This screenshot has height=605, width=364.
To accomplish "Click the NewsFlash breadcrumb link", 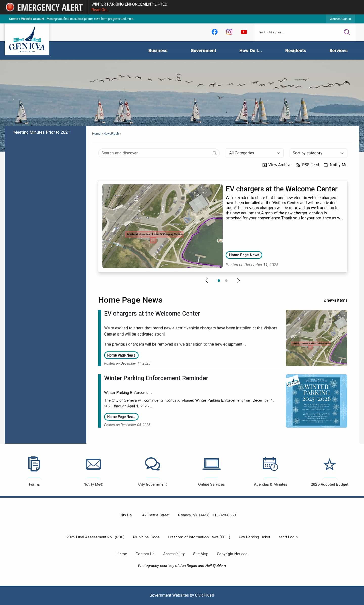I will [111, 134].
